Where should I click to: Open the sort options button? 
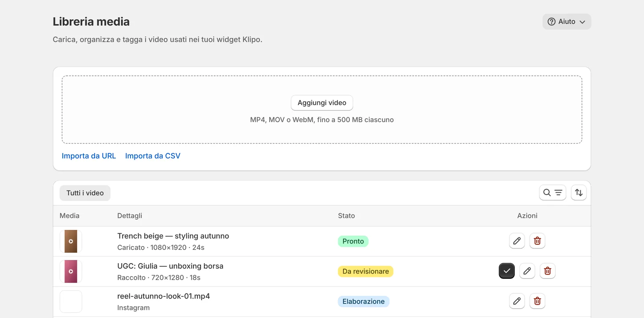pyautogui.click(x=579, y=193)
